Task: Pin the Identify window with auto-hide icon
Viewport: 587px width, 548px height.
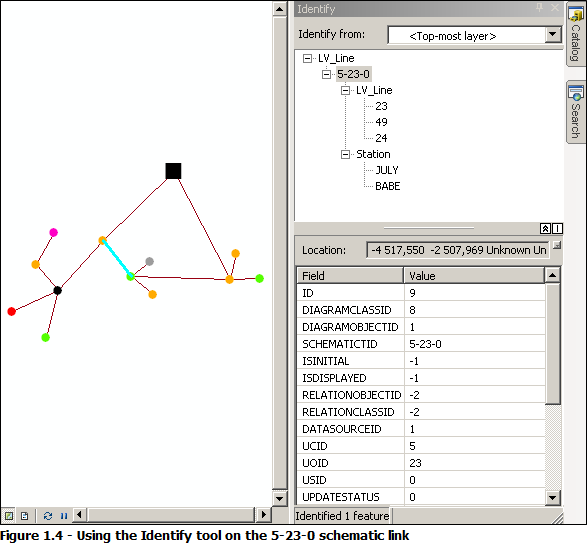Action: (x=539, y=7)
